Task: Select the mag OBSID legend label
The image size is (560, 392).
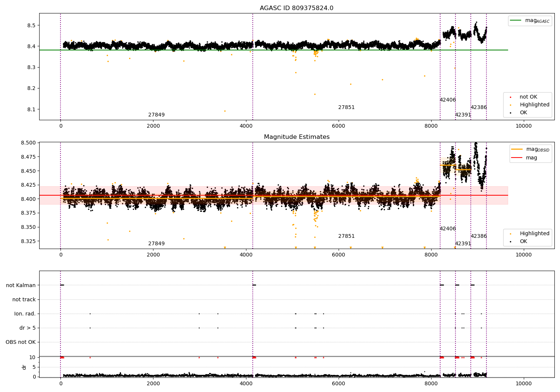Action: [538, 149]
